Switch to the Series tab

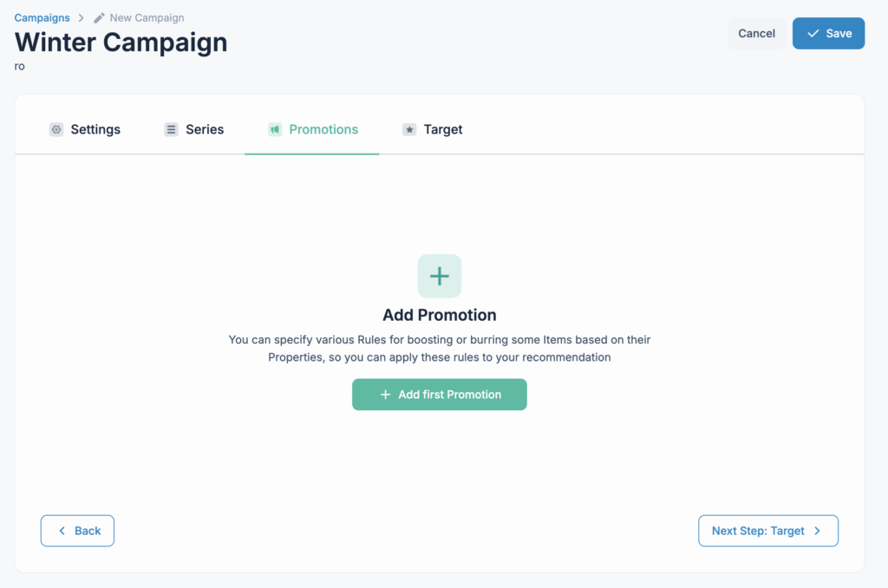(x=205, y=129)
